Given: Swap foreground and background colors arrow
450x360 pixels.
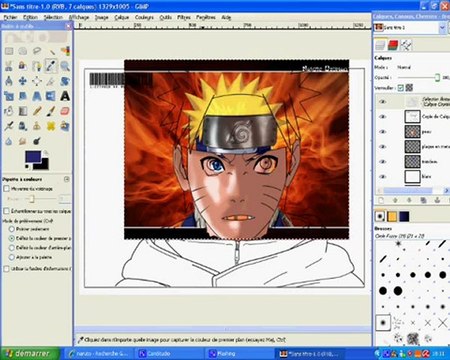Looking at the screenshot, I should click(46, 153).
